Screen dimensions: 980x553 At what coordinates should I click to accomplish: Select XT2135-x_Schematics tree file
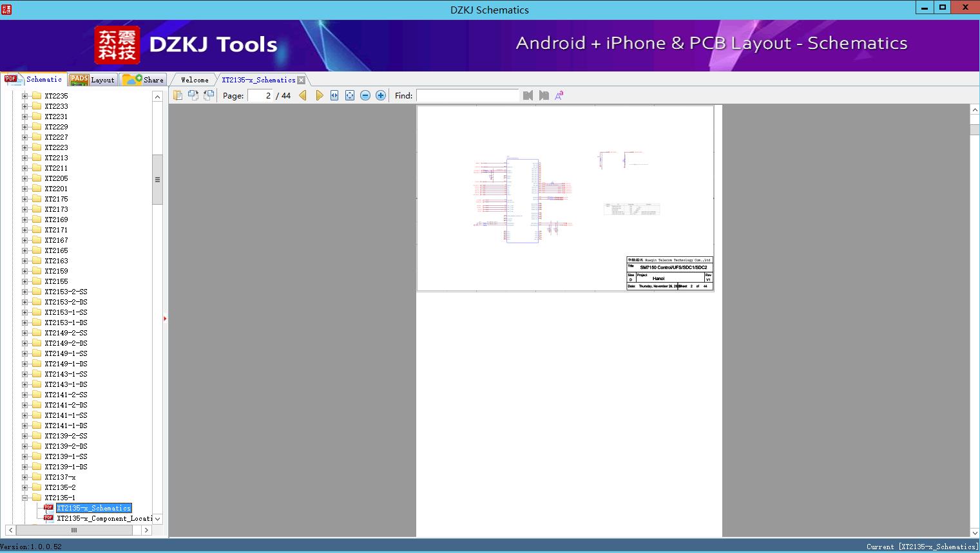pos(93,508)
